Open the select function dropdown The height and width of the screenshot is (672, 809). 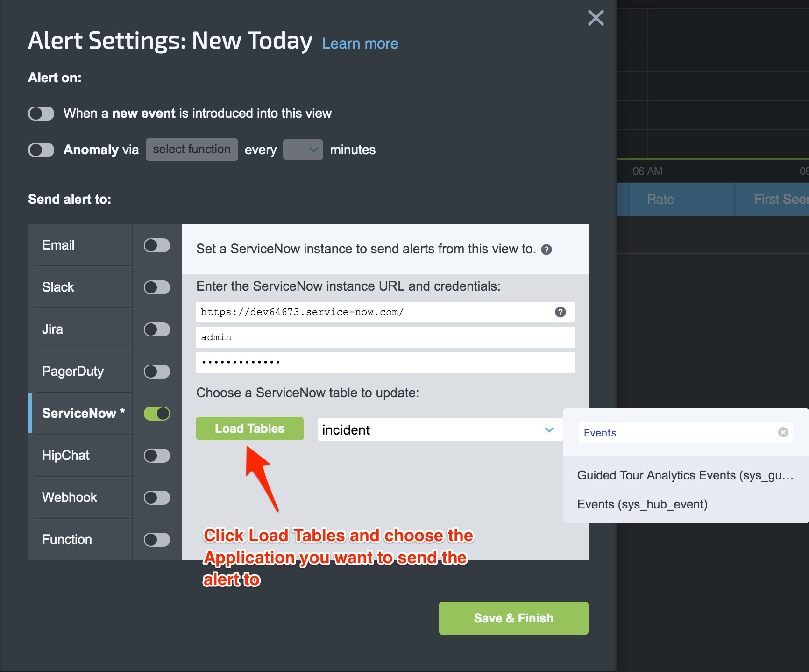point(192,150)
